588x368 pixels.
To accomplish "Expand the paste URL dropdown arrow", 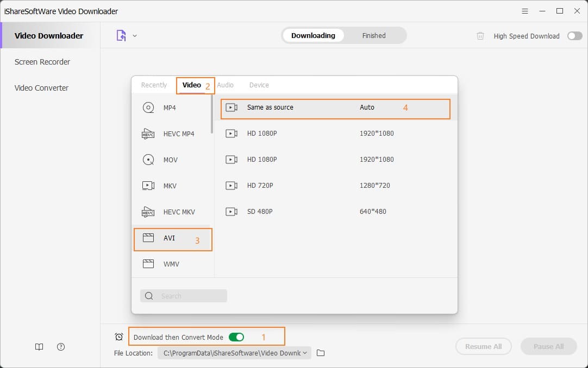I will tap(135, 35).
